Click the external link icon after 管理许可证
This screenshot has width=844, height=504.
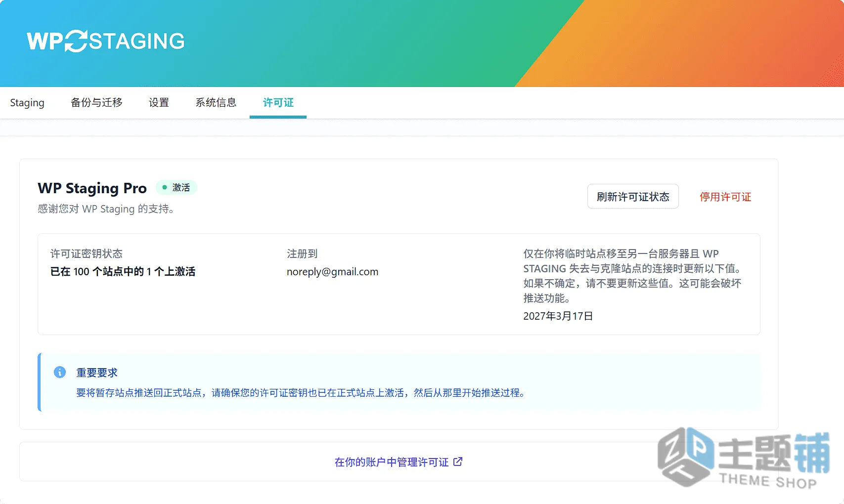click(x=458, y=462)
